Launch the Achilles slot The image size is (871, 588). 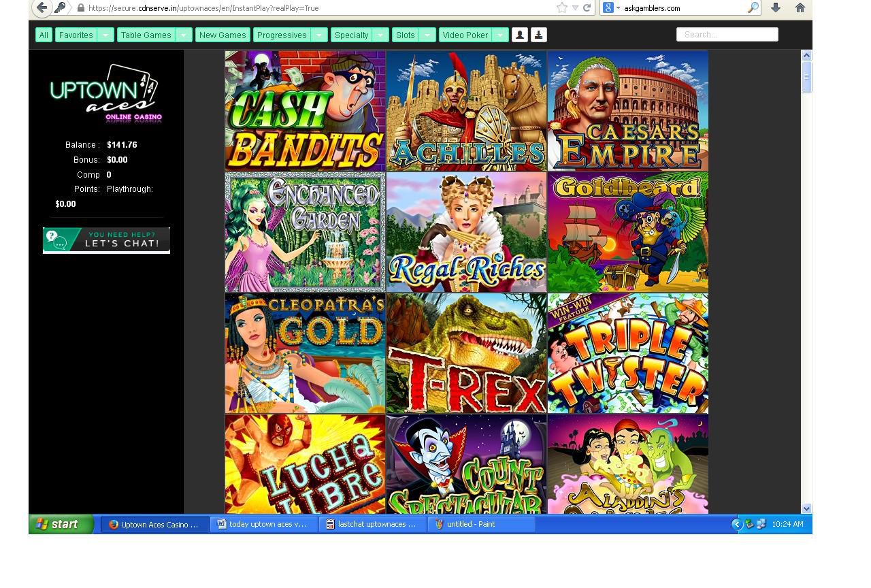coord(466,111)
